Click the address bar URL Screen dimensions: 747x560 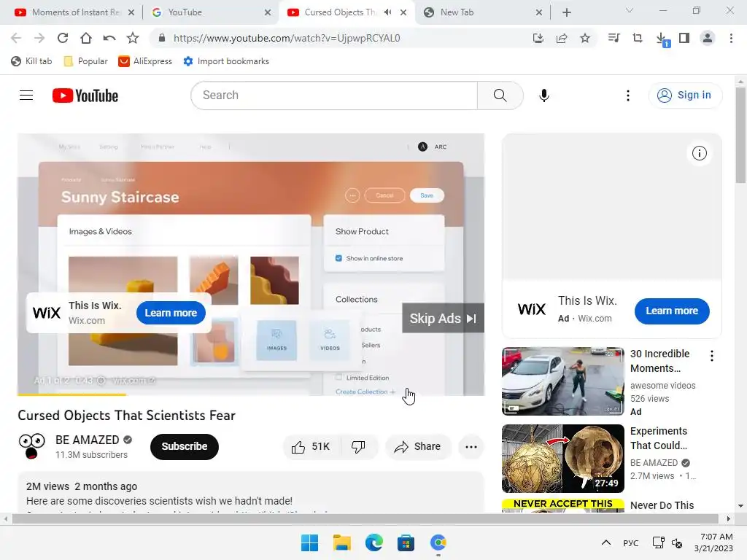tap(287, 38)
